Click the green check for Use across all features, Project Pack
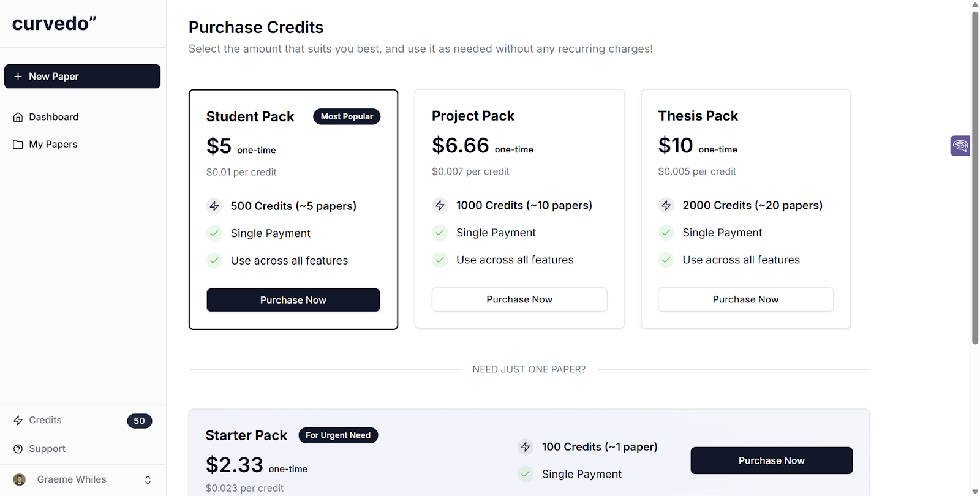 (x=440, y=260)
